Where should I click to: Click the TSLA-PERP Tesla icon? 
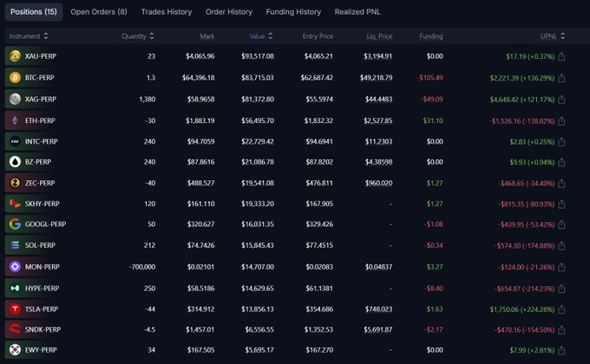[15, 309]
